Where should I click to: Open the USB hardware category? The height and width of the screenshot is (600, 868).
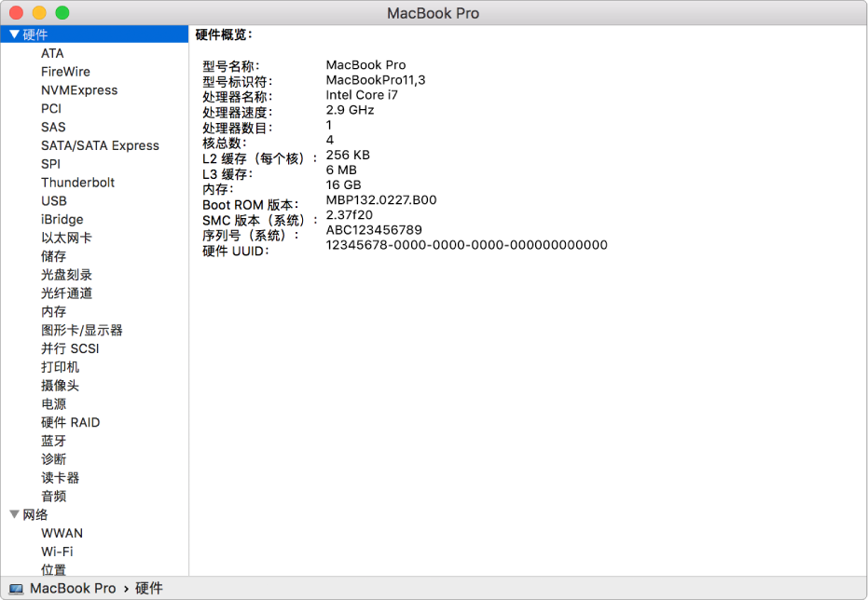click(54, 200)
